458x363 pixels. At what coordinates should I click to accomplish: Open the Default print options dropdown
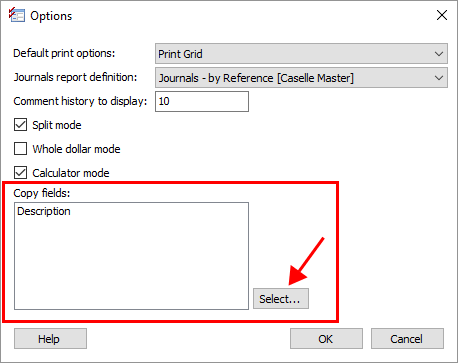click(x=301, y=53)
